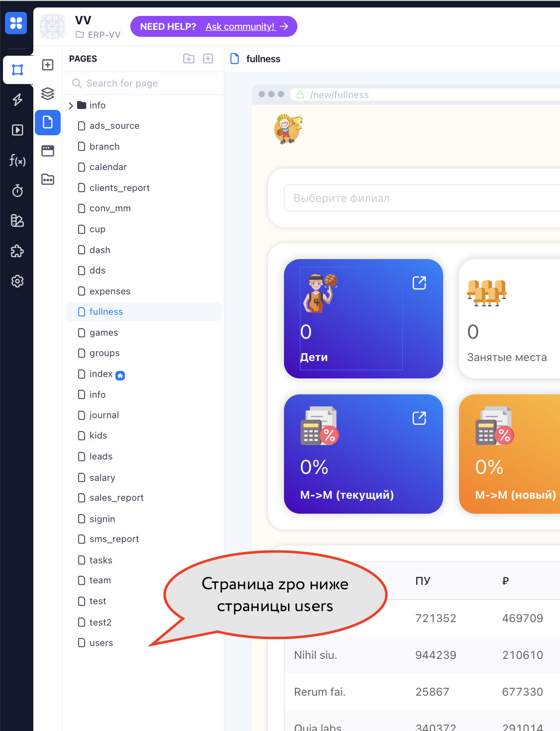This screenshot has height=731, width=560.
Task: Select the Design frame icon in left rail
Action: click(17, 70)
